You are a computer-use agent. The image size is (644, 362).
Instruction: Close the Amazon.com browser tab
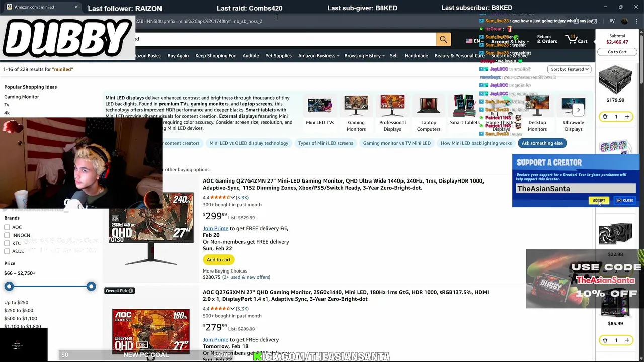(x=76, y=7)
